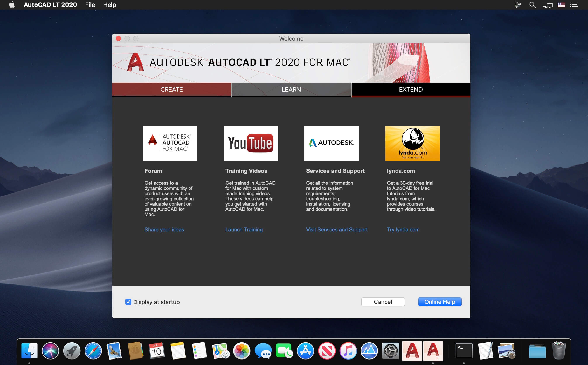
Task: Click the lynda.com icon
Action: click(x=412, y=143)
